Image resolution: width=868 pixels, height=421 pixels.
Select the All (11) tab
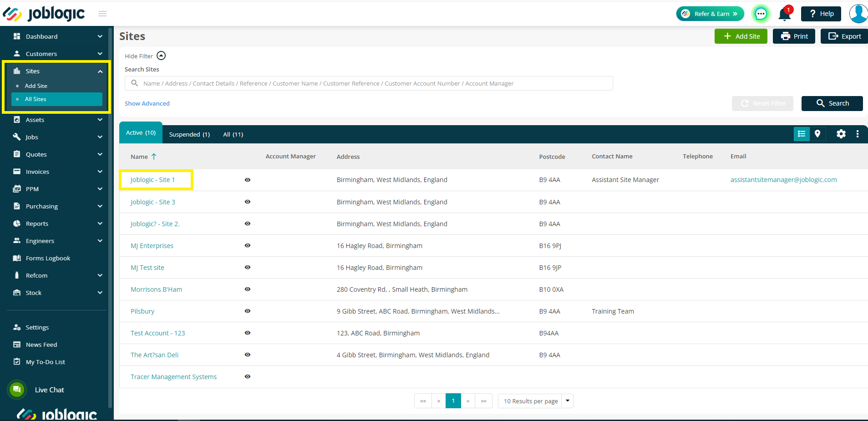233,134
